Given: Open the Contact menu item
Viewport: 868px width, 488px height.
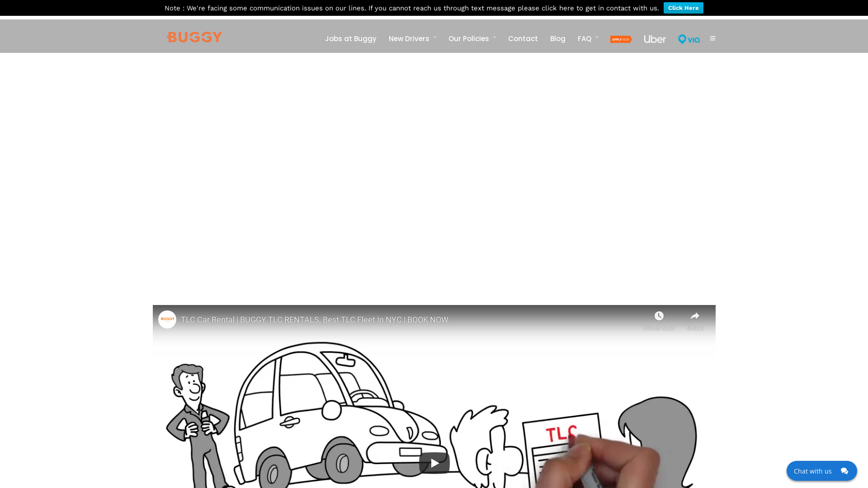Looking at the screenshot, I should pos(523,39).
